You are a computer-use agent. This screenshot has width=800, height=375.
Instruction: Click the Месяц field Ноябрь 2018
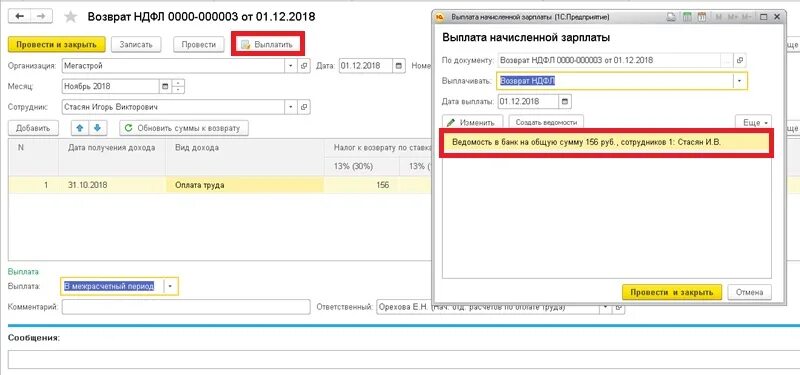tap(110, 86)
